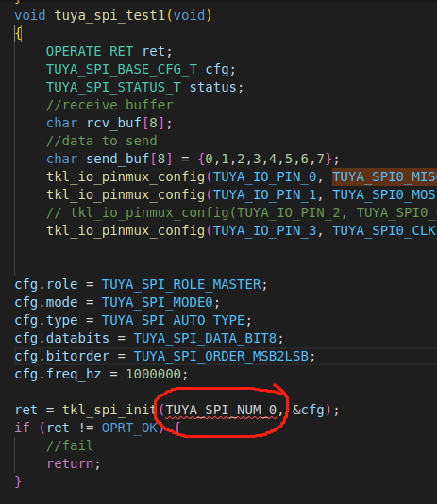Click cfg.role field name

click(x=46, y=285)
